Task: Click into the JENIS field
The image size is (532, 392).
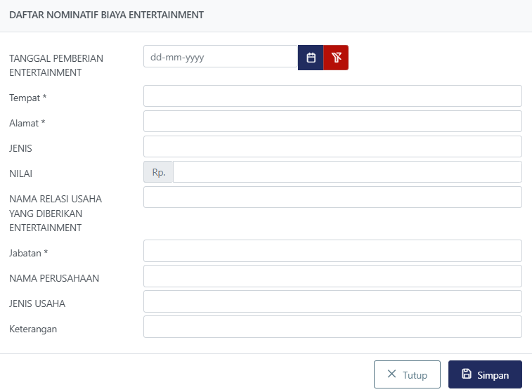Action: pos(332,147)
